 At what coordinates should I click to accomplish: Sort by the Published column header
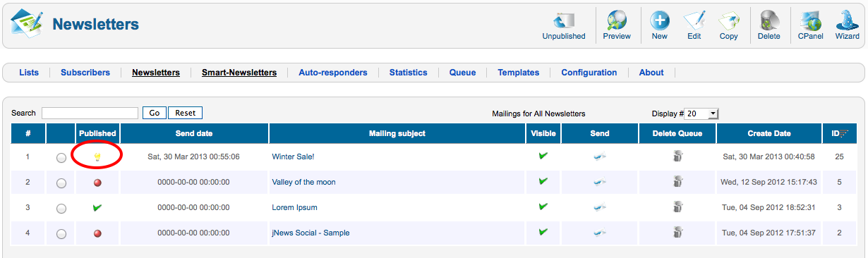point(97,133)
